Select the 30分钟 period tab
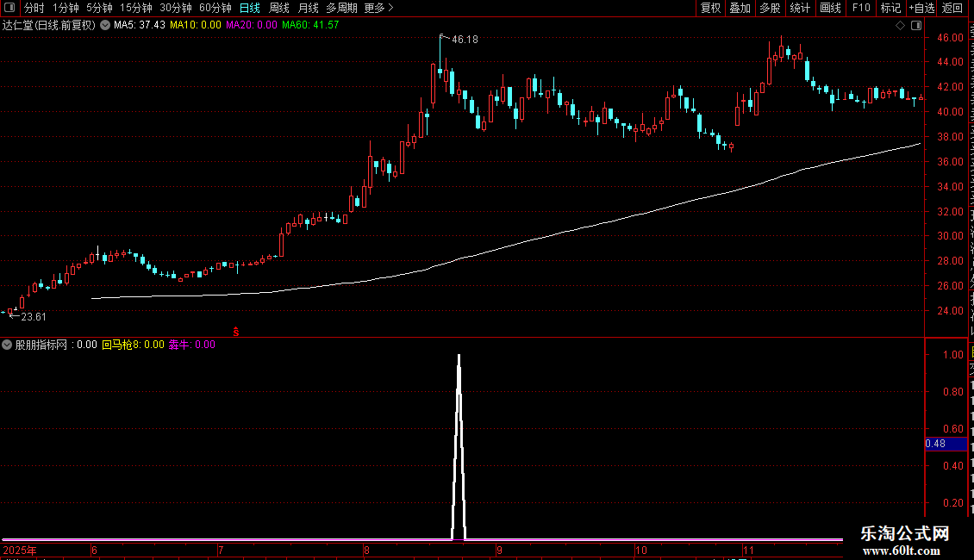The image size is (974, 560). (x=176, y=8)
